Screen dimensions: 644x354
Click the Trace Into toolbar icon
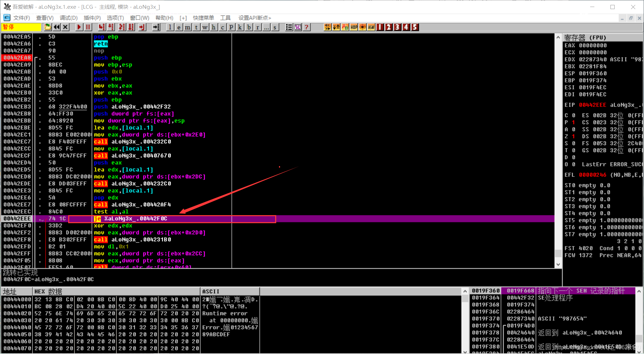coord(122,27)
